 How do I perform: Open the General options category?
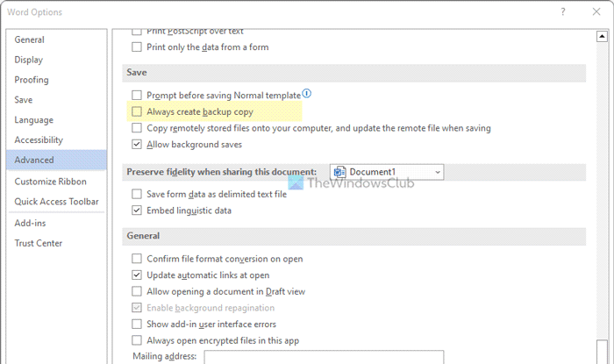(56, 40)
